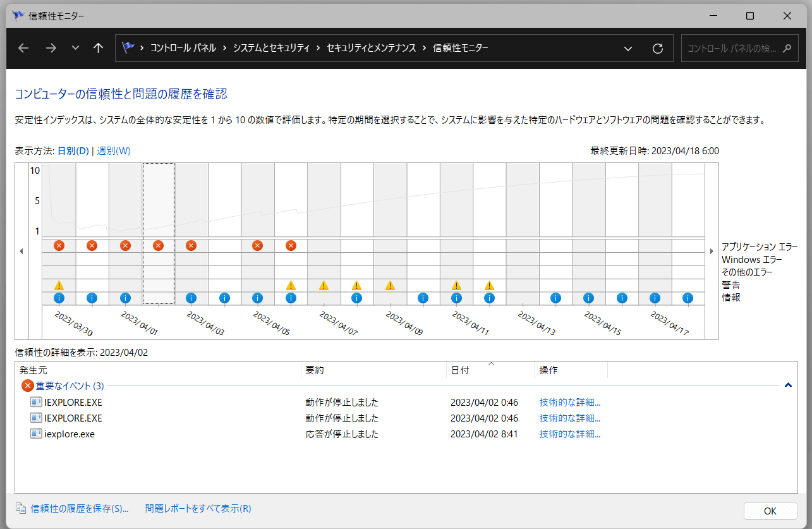Open the chevron after コントロール パネル
The image size is (812, 529).
(x=224, y=48)
